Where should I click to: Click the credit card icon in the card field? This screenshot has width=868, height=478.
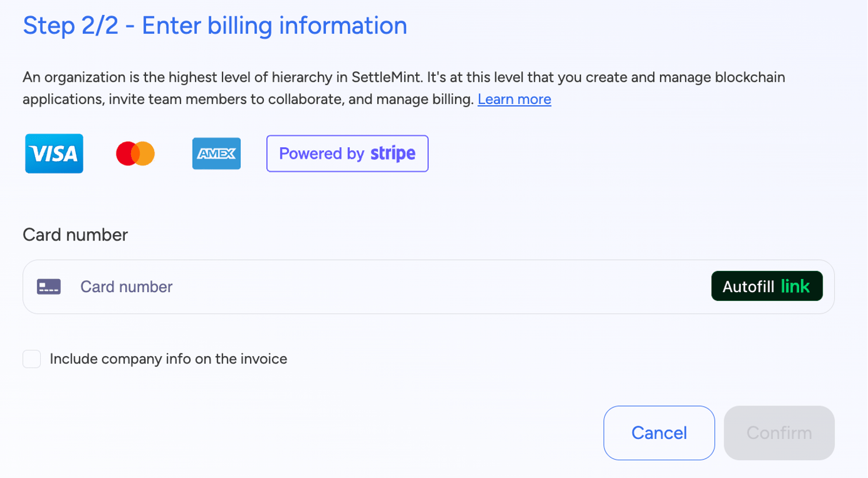pyautogui.click(x=50, y=286)
